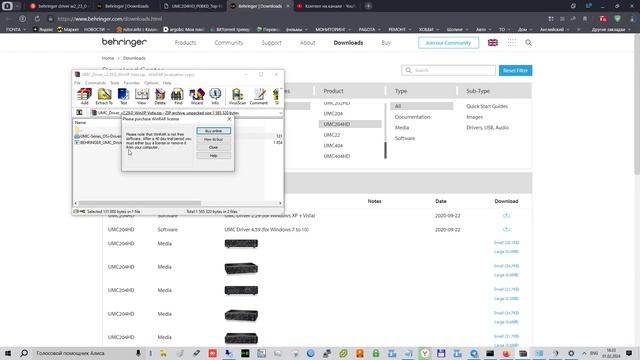640x360 pixels.
Task: Open the Commands menu in WinRAR
Action: click(x=95, y=83)
